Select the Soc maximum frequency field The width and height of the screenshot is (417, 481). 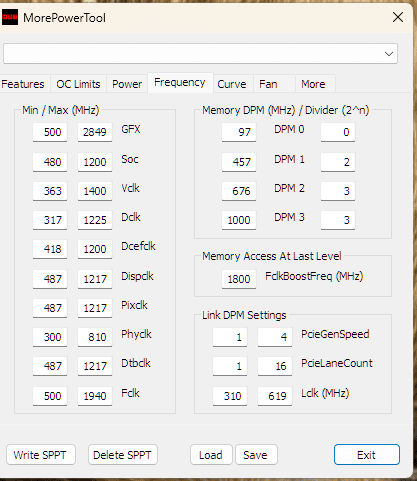tap(95, 162)
